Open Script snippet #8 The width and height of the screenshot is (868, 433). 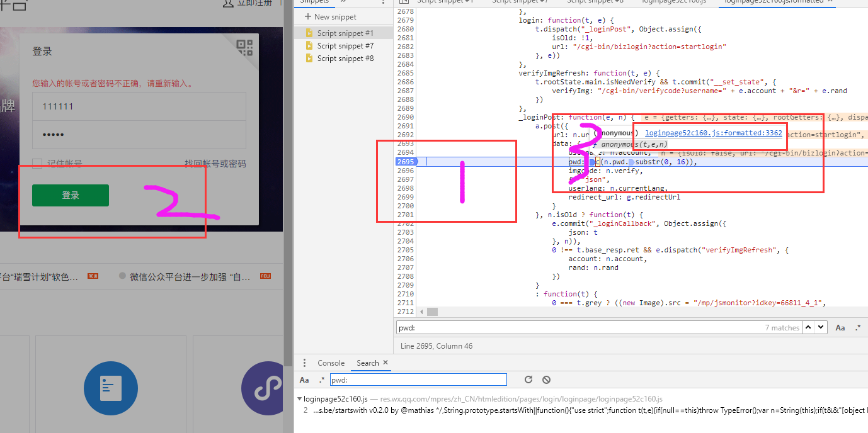pyautogui.click(x=345, y=58)
